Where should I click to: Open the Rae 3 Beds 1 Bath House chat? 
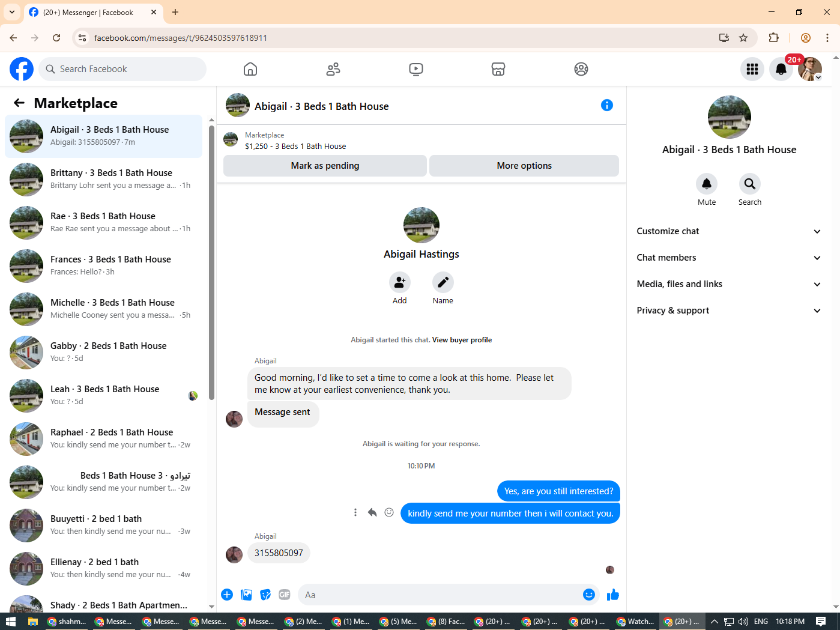103,223
